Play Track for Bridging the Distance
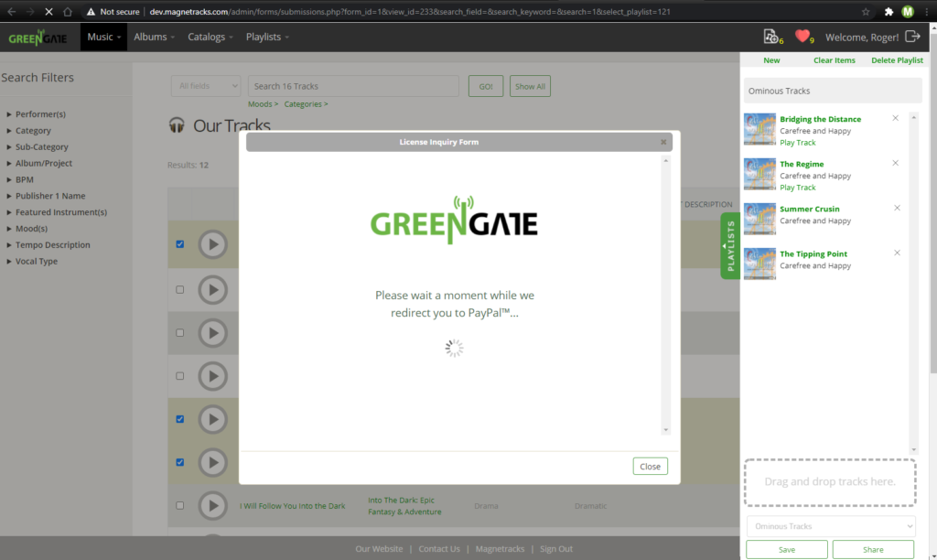Viewport: 937px width, 560px height. 798,143
